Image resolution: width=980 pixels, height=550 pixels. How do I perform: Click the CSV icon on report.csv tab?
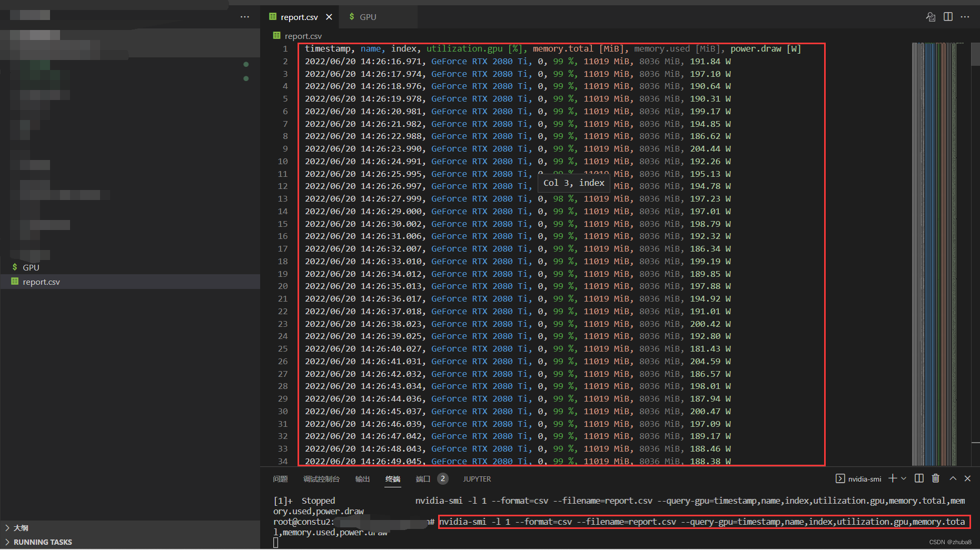[273, 17]
